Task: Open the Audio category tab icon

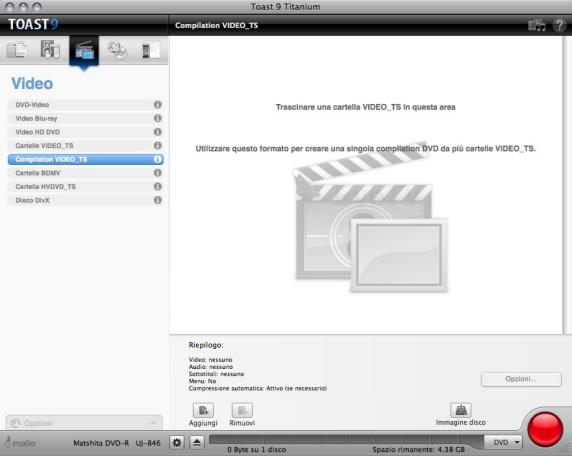Action: click(50, 50)
